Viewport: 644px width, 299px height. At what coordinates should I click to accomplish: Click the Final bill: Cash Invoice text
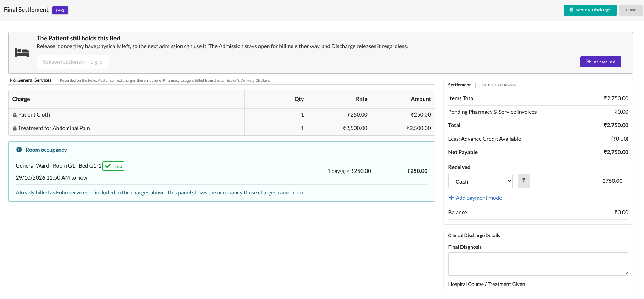[497, 85]
